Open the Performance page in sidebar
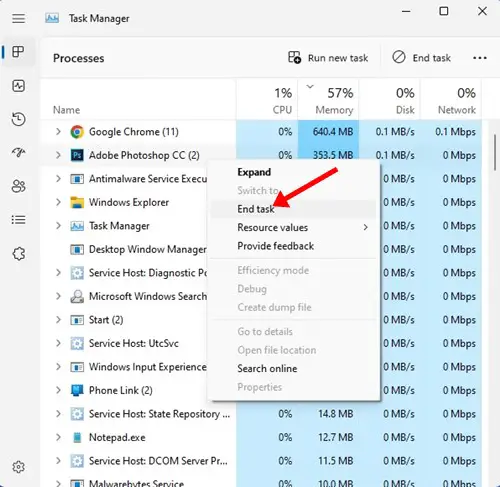 click(18, 86)
